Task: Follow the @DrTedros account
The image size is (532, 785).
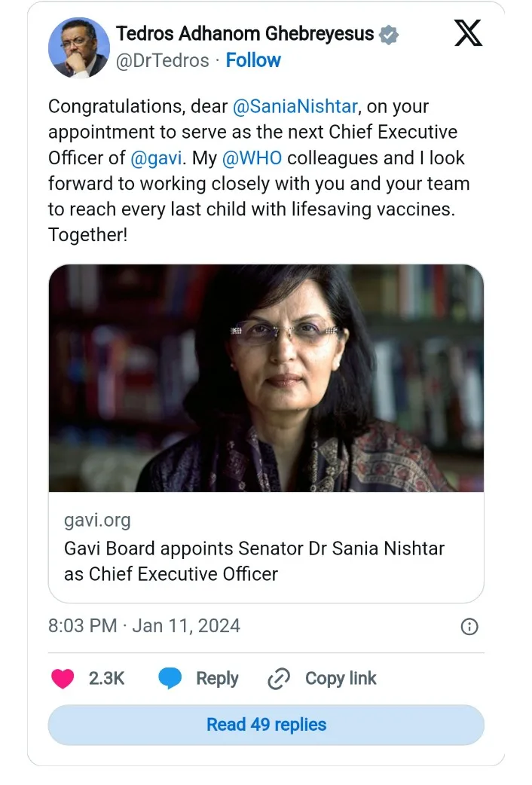Action: 253,60
